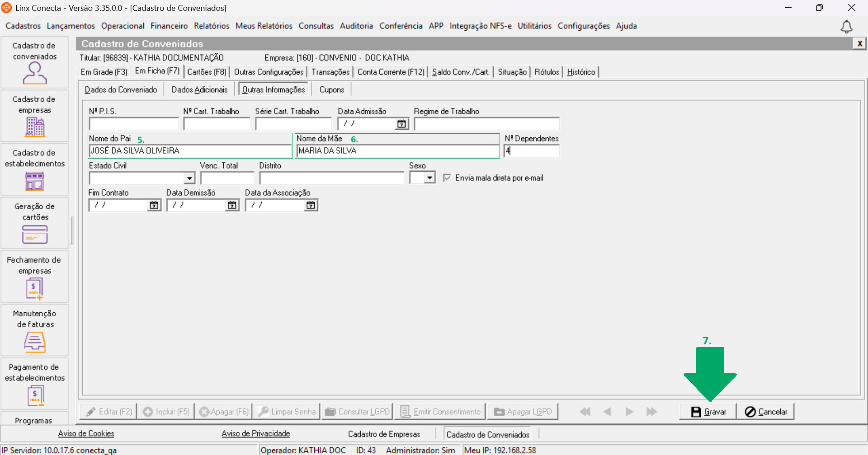This screenshot has width=868, height=455.
Task: Expand the Estado Civil dropdown
Action: (x=189, y=178)
